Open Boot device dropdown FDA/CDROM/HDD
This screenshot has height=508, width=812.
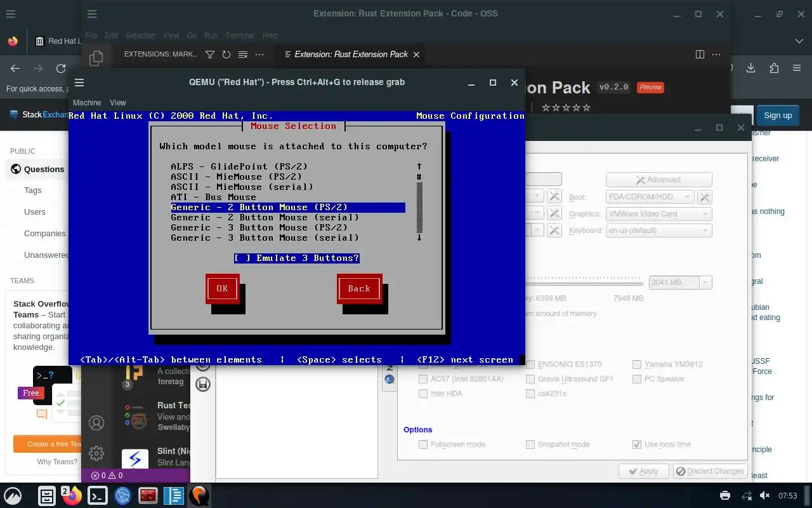point(650,197)
